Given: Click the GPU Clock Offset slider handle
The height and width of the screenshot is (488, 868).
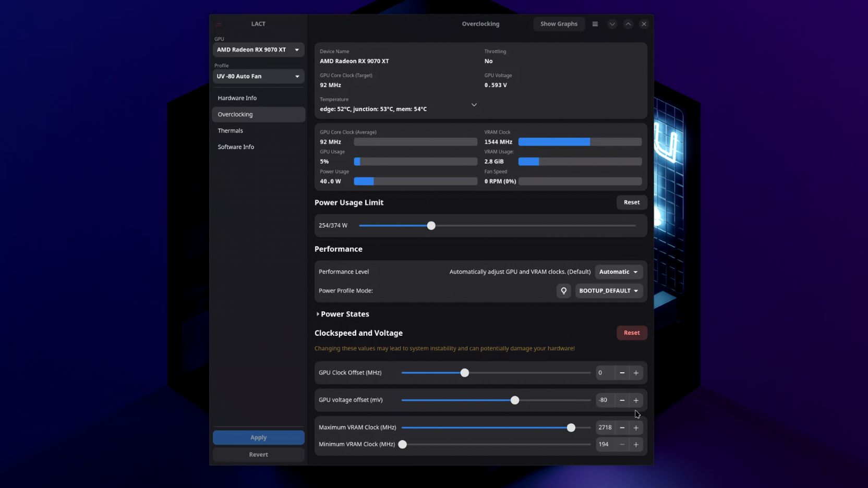Looking at the screenshot, I should coord(465,373).
